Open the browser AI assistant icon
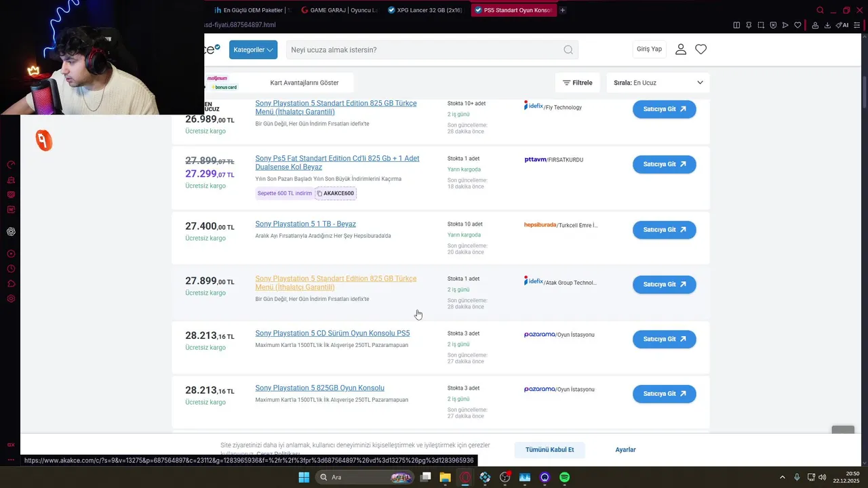Viewport: 868px width, 488px height. 842,25
